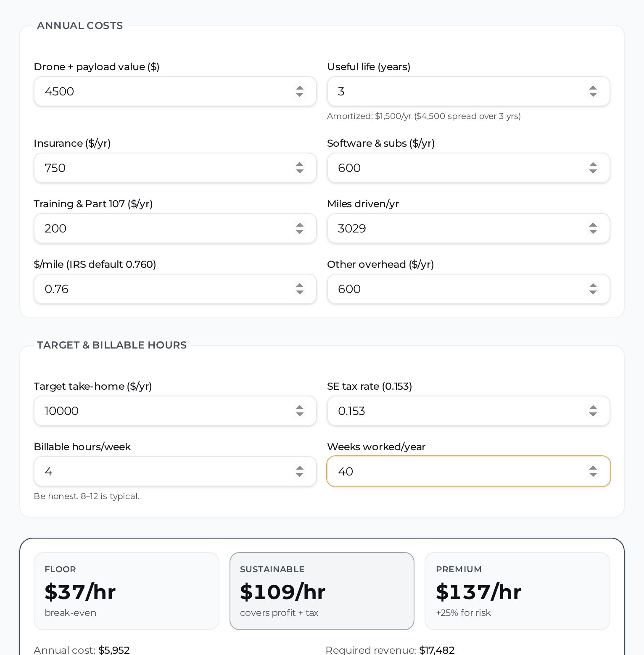Click the TARGET & BILLABLE HOURS heading
This screenshot has width=644, height=655.
pyautogui.click(x=112, y=345)
